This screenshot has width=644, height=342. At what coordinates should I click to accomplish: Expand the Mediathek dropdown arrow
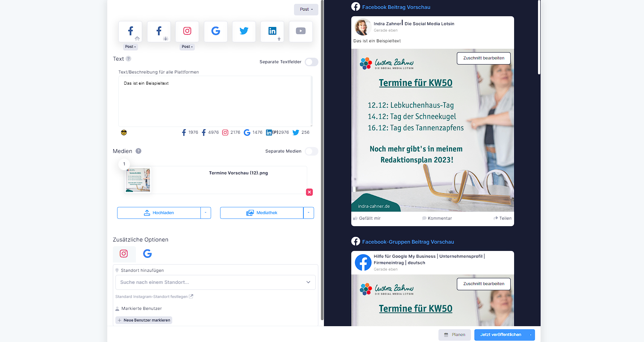(x=309, y=213)
